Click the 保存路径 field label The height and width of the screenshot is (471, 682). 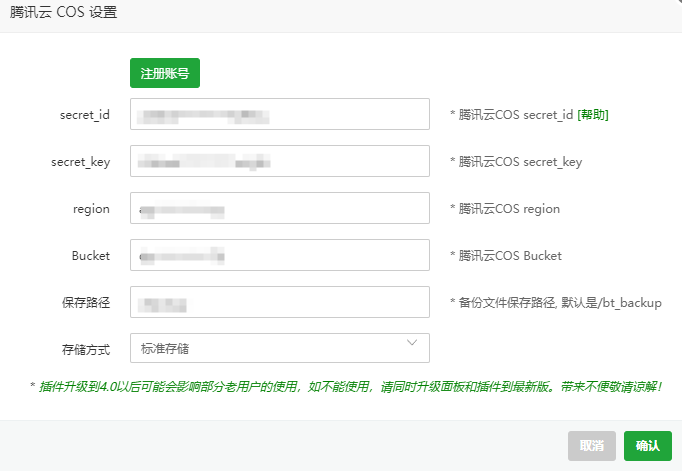click(x=84, y=302)
